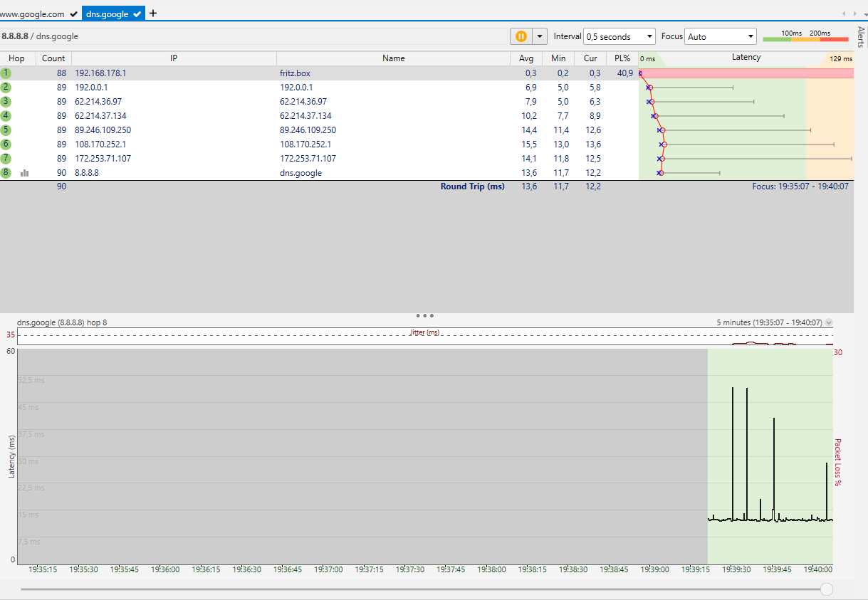This screenshot has width=868, height=600.
Task: Click the Latency graph column header
Action: 746,58
